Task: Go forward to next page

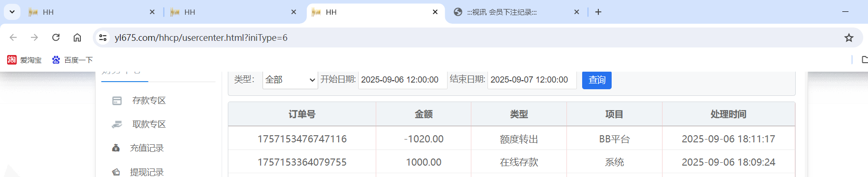Action: (x=34, y=37)
